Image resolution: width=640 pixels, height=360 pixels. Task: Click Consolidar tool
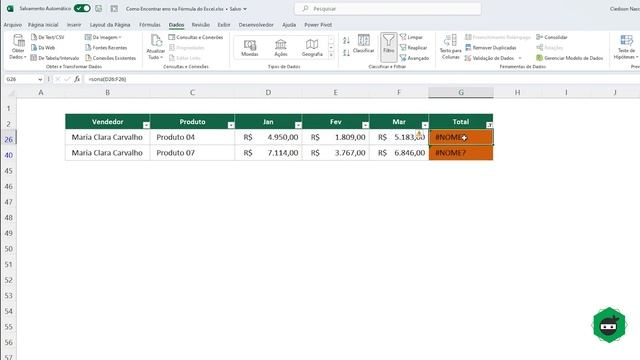(552, 37)
